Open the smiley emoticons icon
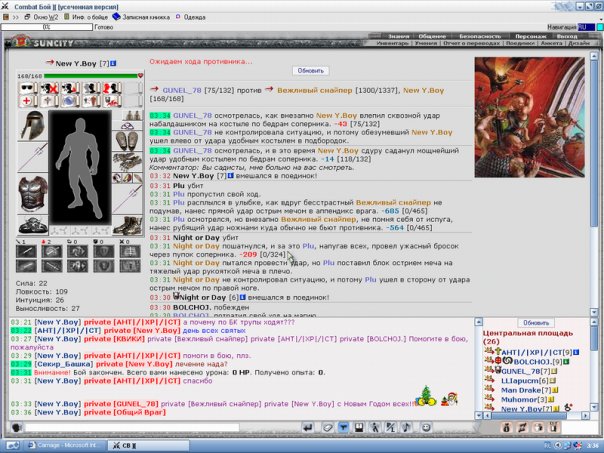 click(426, 427)
